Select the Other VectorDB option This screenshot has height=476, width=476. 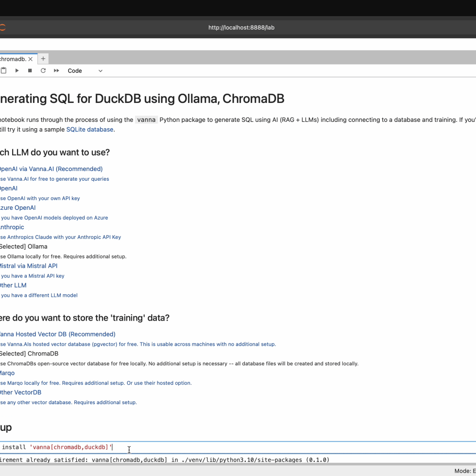[x=20, y=392]
